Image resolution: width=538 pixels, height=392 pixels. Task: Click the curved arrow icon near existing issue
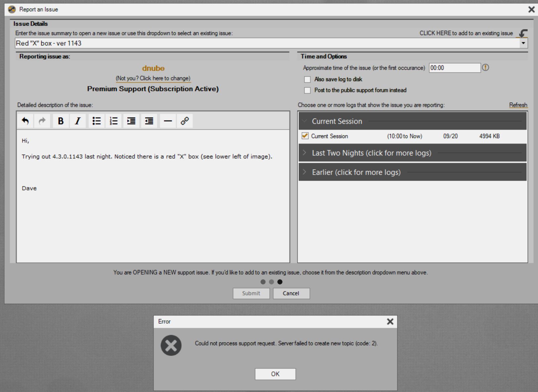click(x=522, y=33)
